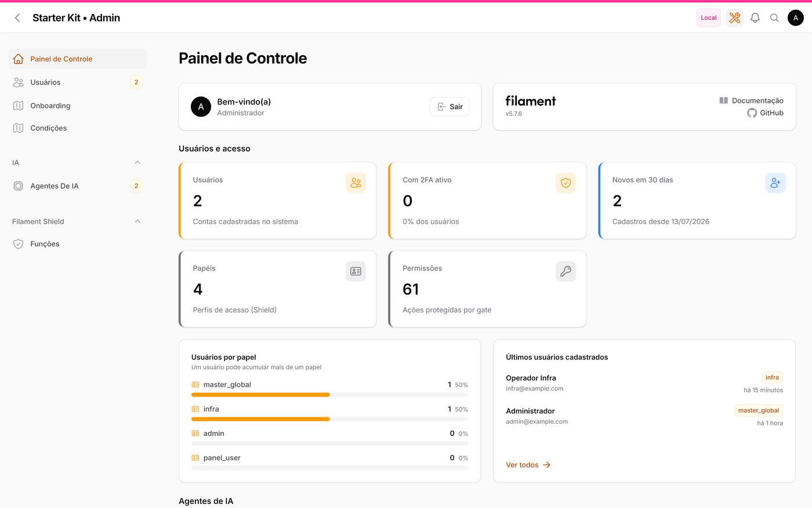Screen dimensions: 812x508
Task: Click the Permissões key icon
Action: [x=565, y=271]
